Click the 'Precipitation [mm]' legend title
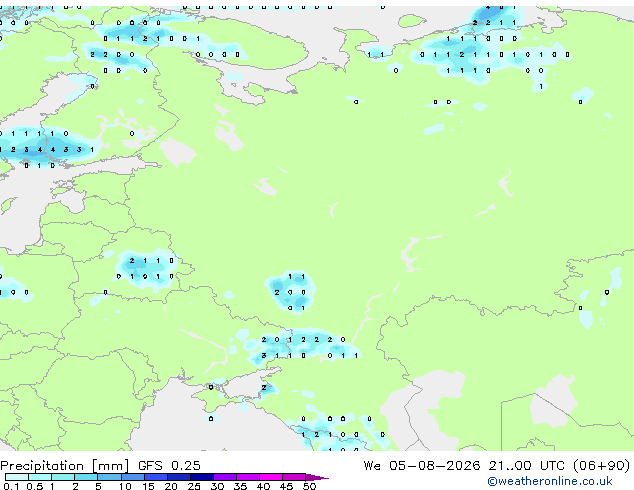The height and width of the screenshot is (490, 634). [x=65, y=466]
